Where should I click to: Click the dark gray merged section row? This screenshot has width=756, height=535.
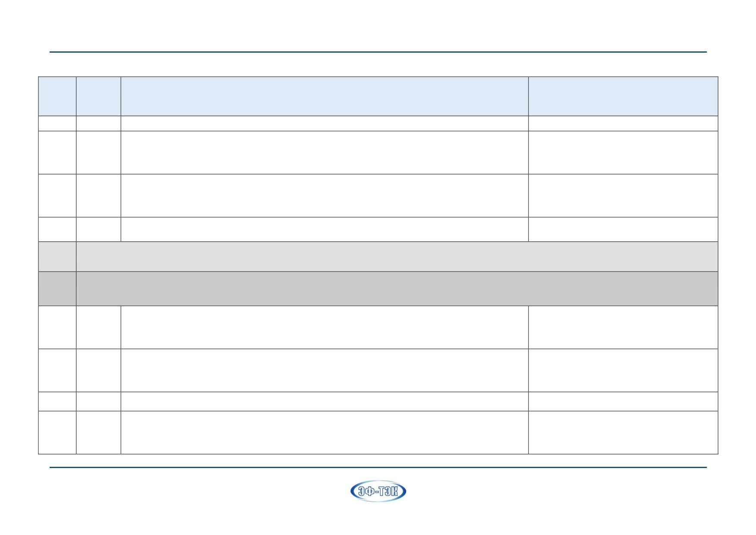pos(397,288)
